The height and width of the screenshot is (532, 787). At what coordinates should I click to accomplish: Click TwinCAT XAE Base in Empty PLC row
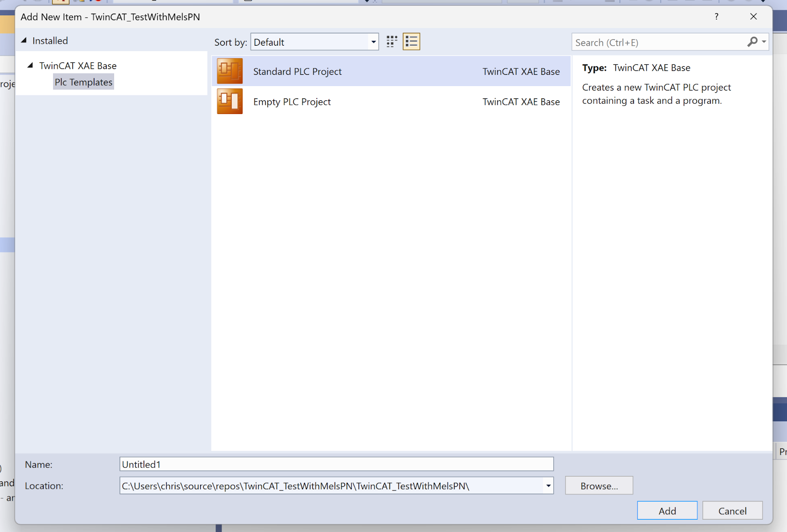point(521,102)
